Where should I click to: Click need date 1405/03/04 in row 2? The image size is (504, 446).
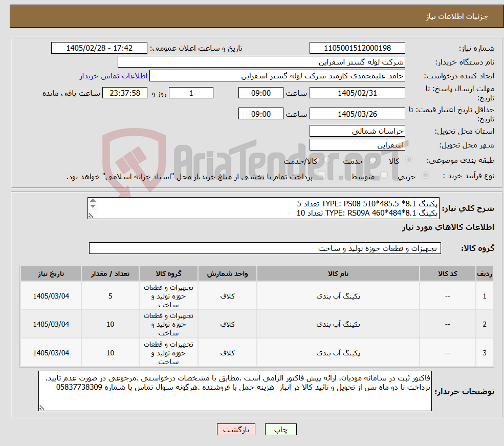pyautogui.click(x=51, y=324)
